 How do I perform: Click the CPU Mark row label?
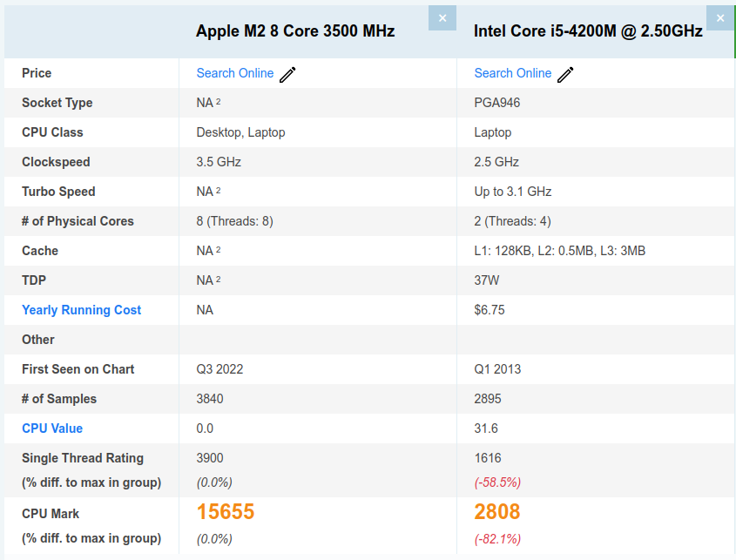coord(51,514)
